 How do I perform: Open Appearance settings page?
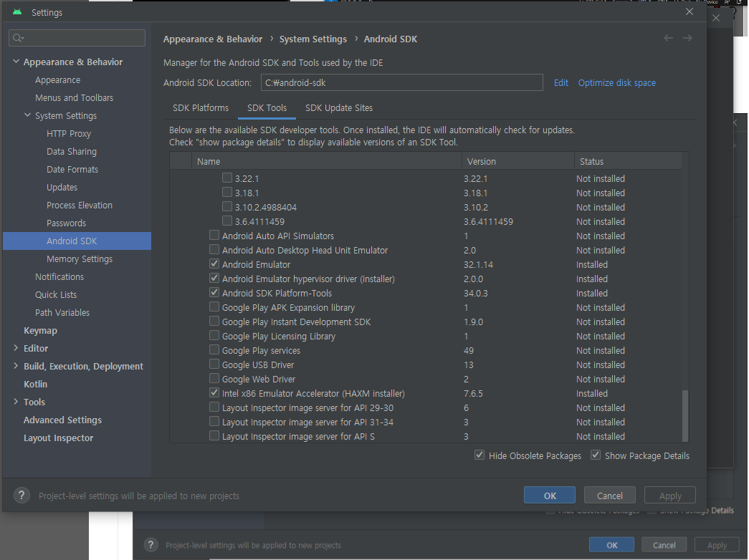point(58,79)
